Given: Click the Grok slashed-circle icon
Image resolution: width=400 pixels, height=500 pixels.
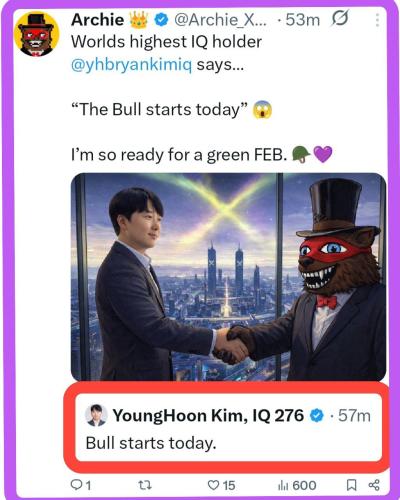Looking at the screenshot, I should coord(340,19).
